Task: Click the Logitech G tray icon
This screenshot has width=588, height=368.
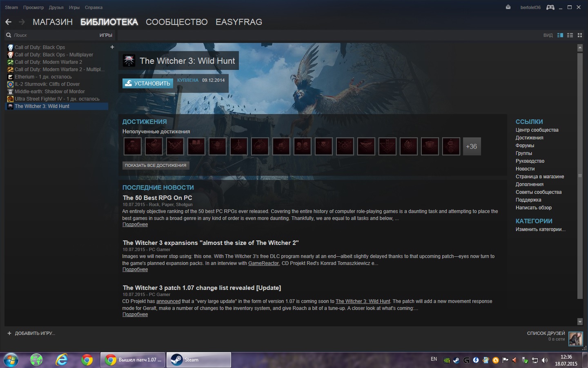Action: (466, 360)
